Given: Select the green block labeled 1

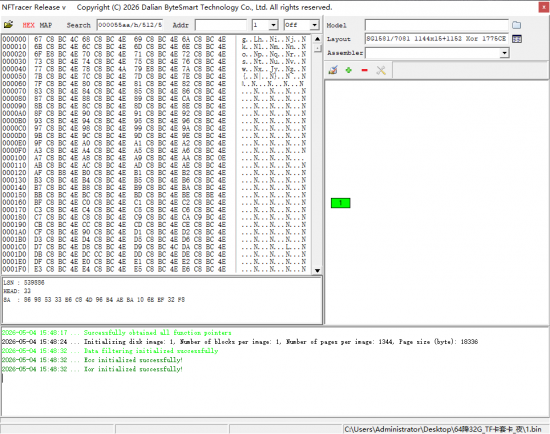Looking at the screenshot, I should coord(341,203).
